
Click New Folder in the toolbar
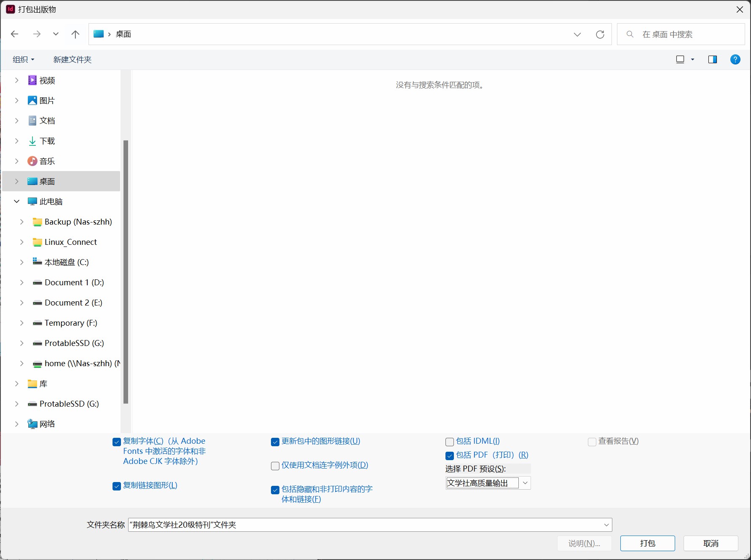[72, 59]
